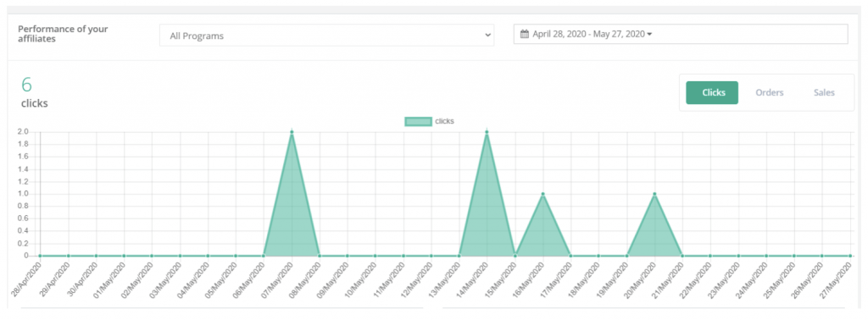Click the 14/May/2020 peak data point
Screen dimensions: 868x320
(487, 132)
